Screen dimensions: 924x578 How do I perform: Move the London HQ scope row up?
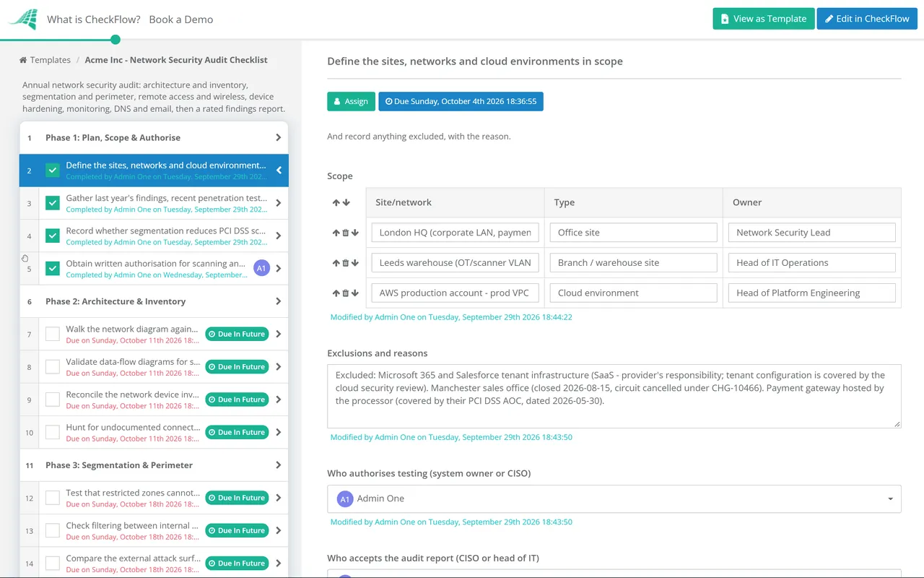336,233
